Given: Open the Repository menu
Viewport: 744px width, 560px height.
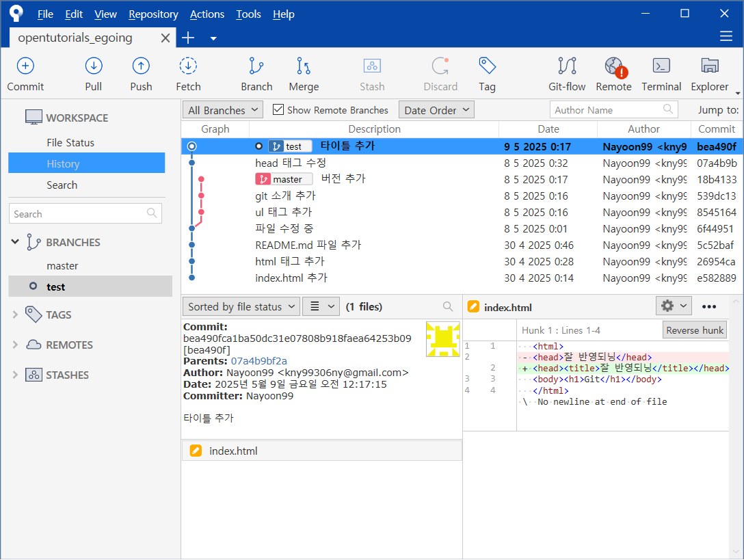Looking at the screenshot, I should (153, 14).
